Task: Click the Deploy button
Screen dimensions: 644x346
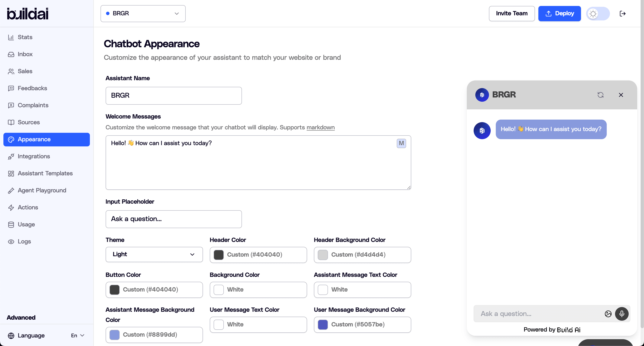Action: (559, 13)
